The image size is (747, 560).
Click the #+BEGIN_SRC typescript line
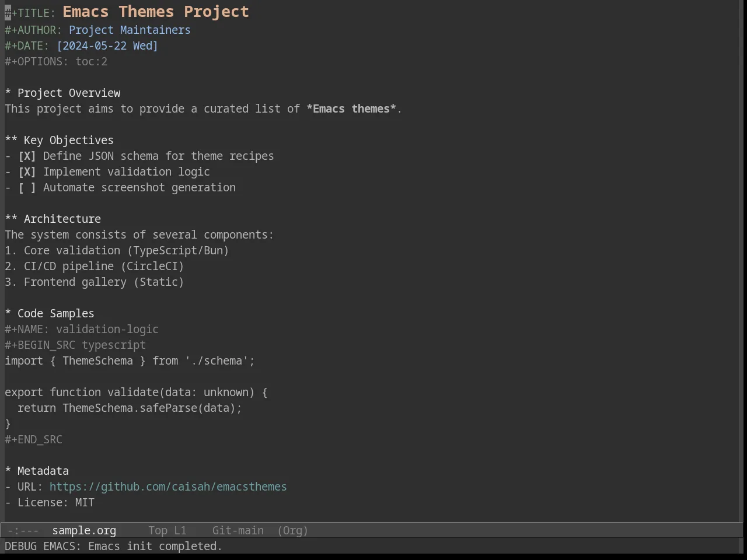point(75,345)
